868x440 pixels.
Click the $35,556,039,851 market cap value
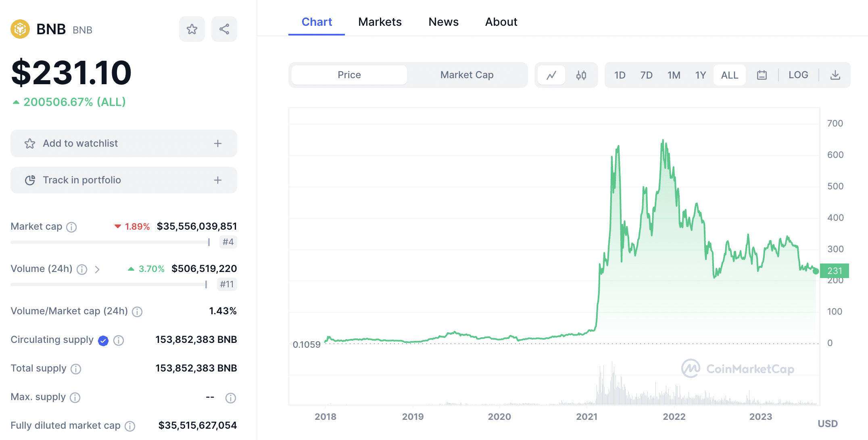pos(197,226)
